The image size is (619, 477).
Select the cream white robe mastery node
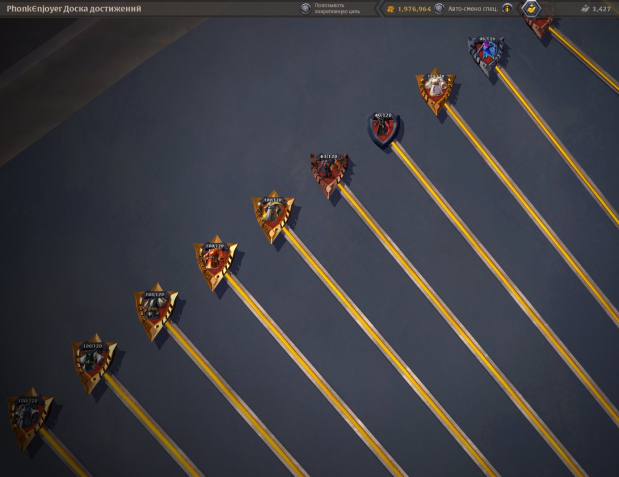pos(435,91)
